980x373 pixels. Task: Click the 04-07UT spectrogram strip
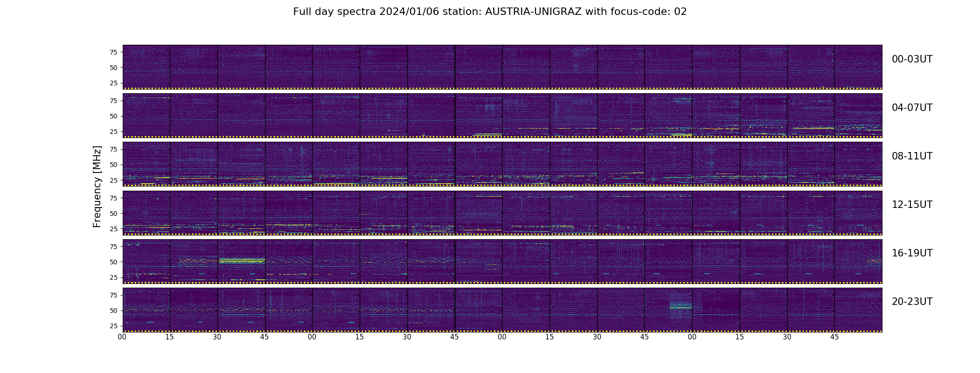(x=502, y=116)
